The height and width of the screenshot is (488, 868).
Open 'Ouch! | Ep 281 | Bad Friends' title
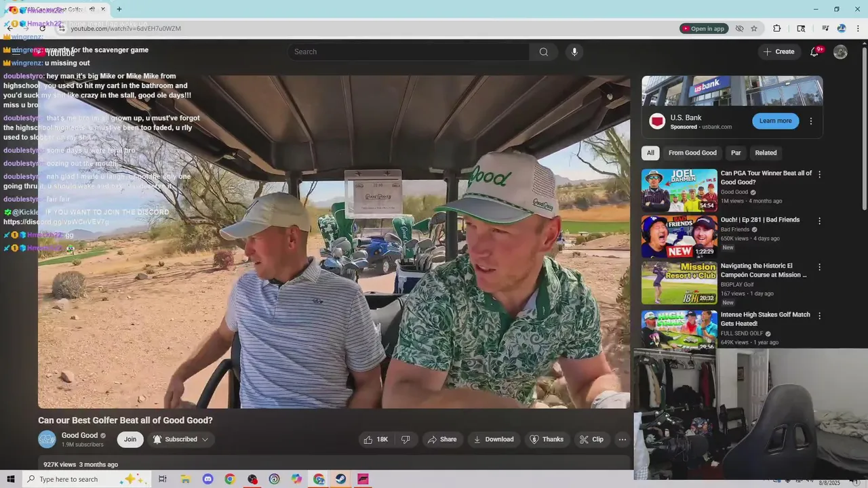pos(760,220)
